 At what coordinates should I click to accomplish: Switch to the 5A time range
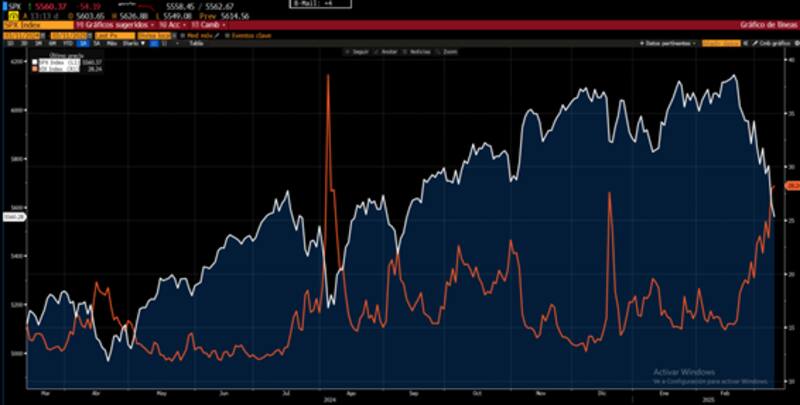click(97, 43)
